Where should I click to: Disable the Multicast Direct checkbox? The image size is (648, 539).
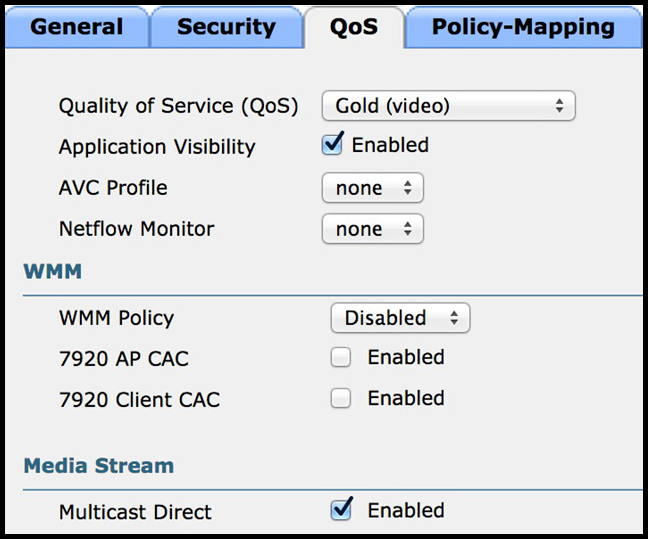pyautogui.click(x=341, y=510)
